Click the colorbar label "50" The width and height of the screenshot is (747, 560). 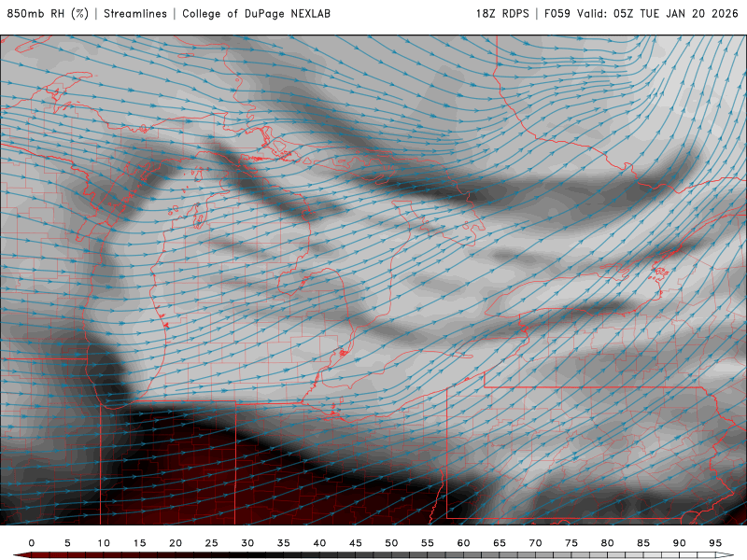coord(391,543)
